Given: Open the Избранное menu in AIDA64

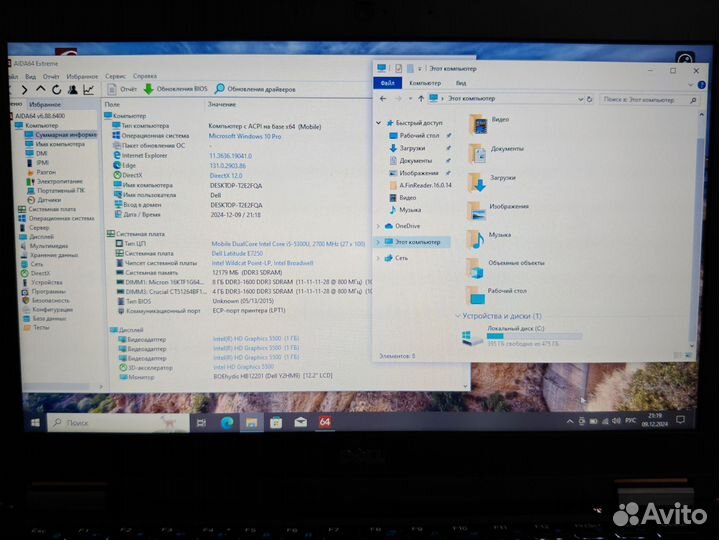Looking at the screenshot, I should coord(82,77).
